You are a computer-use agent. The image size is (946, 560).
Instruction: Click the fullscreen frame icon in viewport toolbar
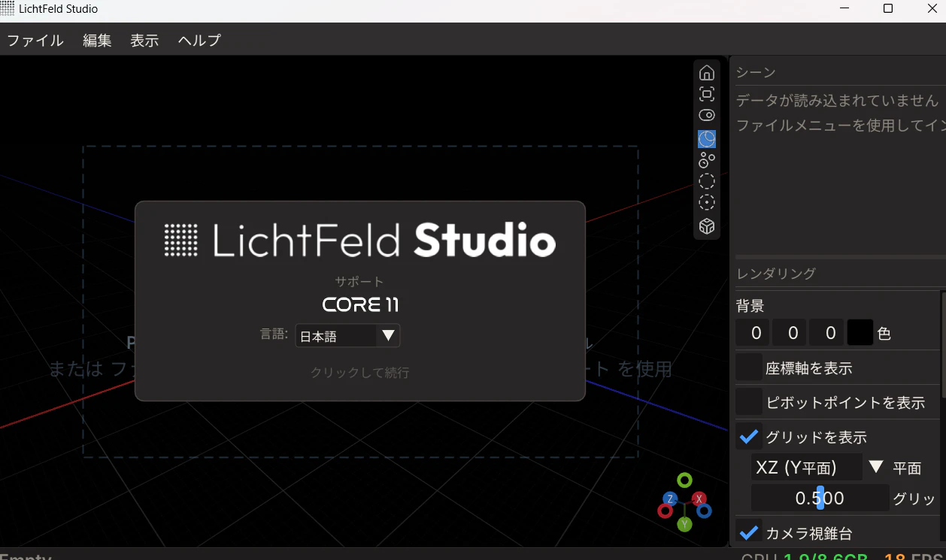click(x=707, y=94)
